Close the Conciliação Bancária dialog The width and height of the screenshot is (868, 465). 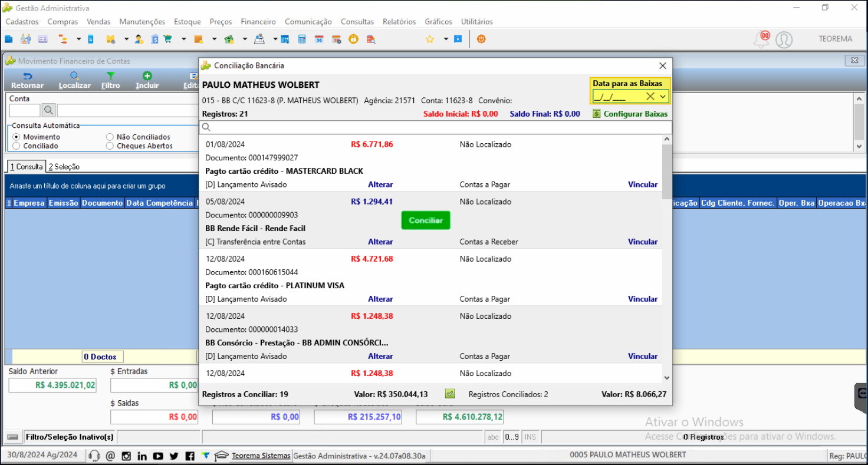click(662, 66)
